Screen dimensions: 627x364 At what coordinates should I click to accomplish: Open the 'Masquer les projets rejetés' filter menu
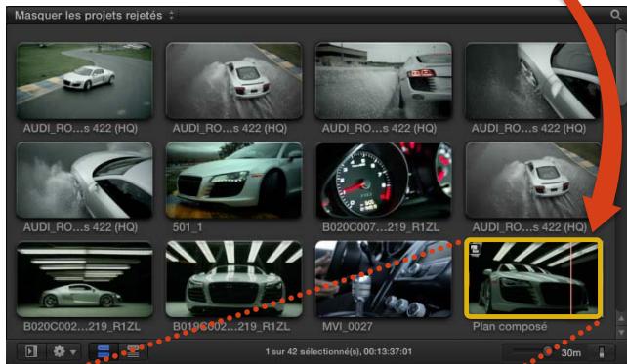[95, 16]
